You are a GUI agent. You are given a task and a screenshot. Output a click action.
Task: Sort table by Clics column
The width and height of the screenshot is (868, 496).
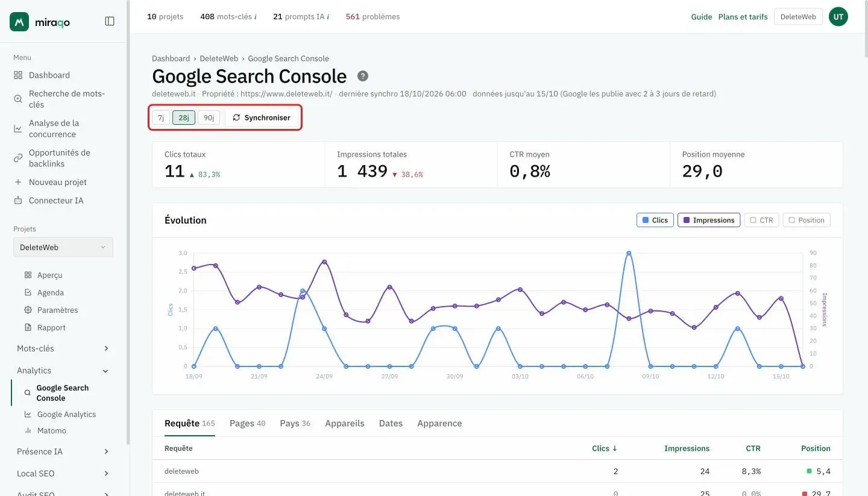[605, 448]
